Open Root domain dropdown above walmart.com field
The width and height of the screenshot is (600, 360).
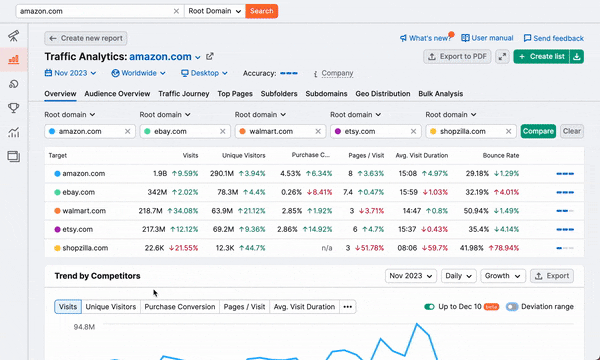point(260,114)
